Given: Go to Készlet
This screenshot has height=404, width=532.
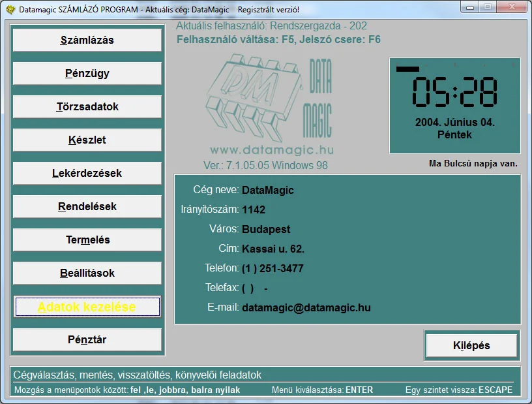Looking at the screenshot, I should tap(87, 140).
